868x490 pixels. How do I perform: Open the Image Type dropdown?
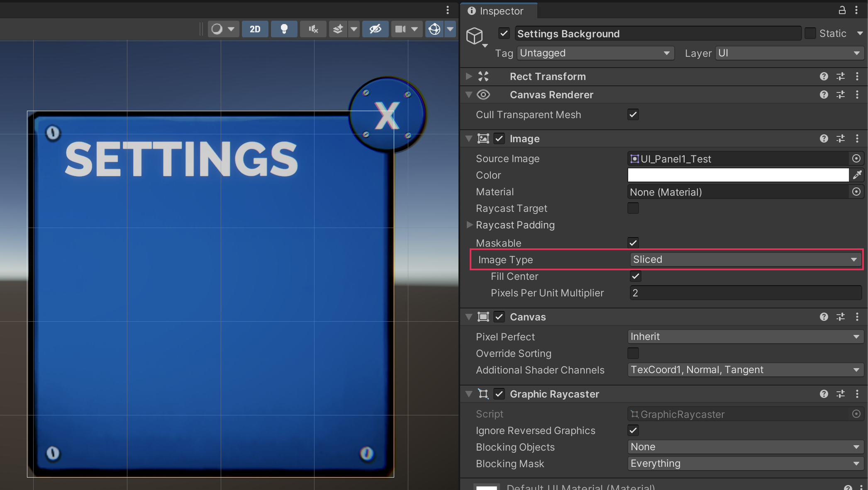[x=745, y=260]
